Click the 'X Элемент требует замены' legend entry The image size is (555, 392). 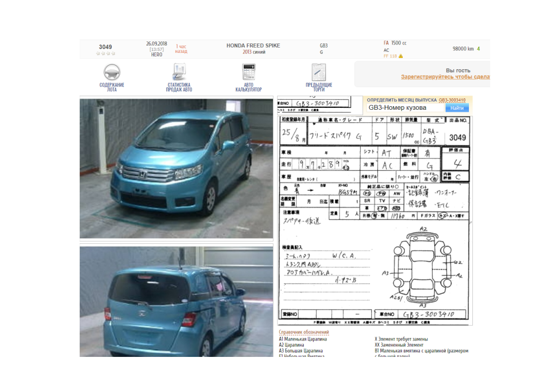coord(401,339)
